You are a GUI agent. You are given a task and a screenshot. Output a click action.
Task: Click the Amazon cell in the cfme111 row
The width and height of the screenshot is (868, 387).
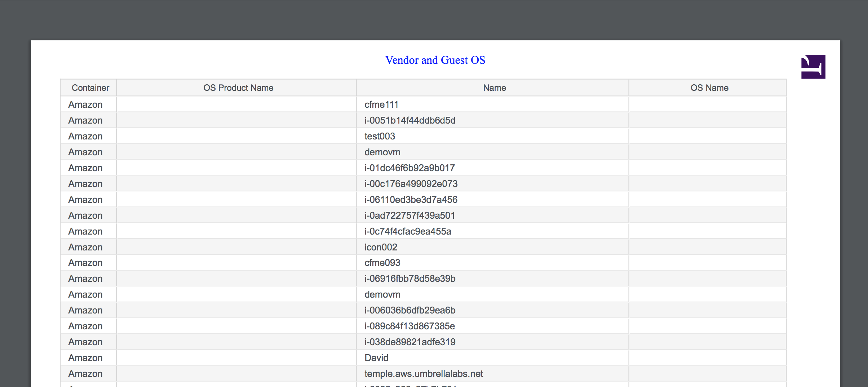89,104
